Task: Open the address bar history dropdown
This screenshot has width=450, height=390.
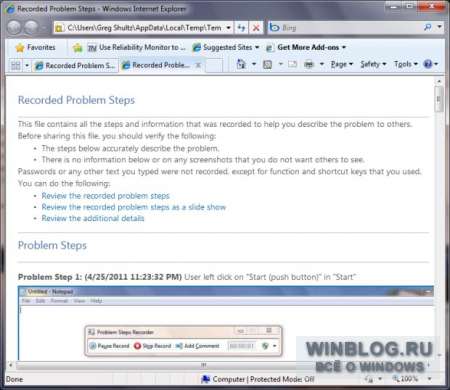Action: [228, 28]
